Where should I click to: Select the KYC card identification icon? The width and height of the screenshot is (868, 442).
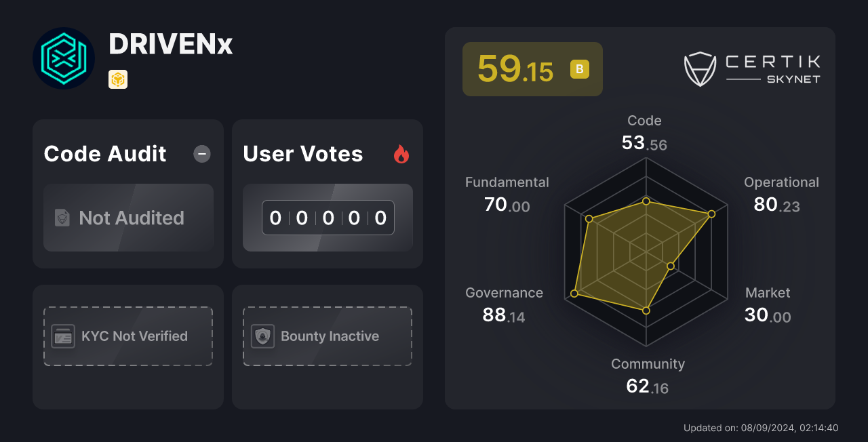(x=62, y=336)
